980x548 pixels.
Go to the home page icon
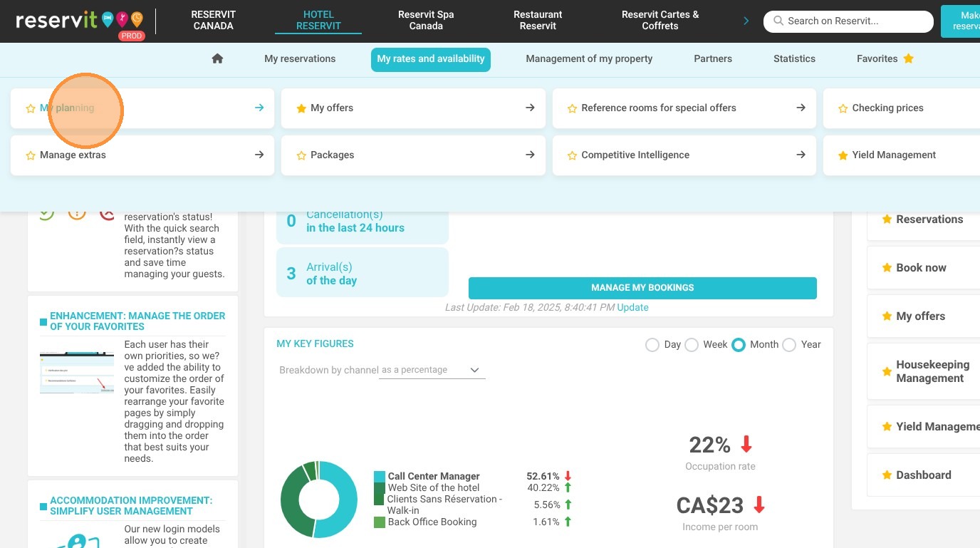[218, 58]
